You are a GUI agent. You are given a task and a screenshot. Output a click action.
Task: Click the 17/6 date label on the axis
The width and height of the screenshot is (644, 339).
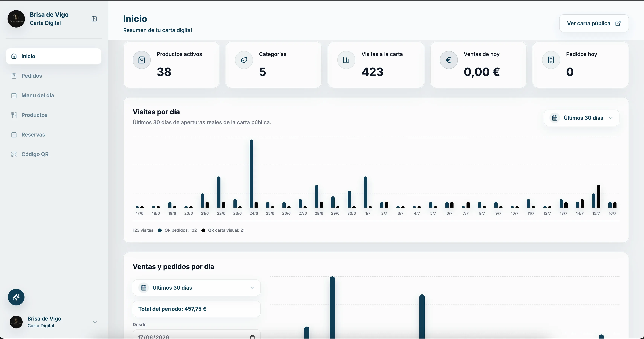tap(140, 213)
